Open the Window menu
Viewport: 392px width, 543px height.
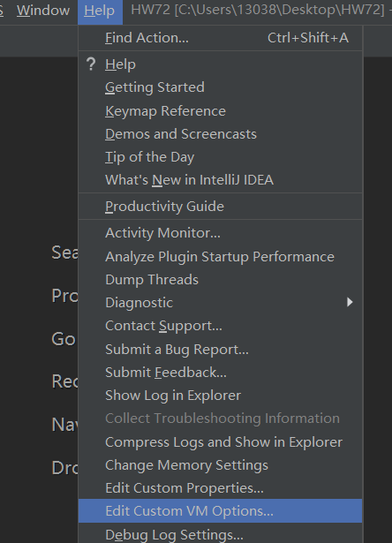tap(43, 11)
